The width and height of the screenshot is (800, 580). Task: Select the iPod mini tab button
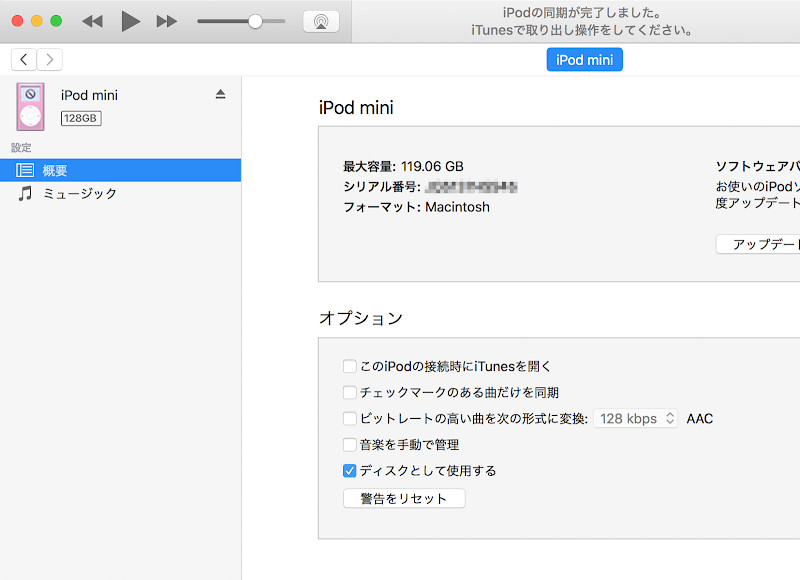(584, 60)
